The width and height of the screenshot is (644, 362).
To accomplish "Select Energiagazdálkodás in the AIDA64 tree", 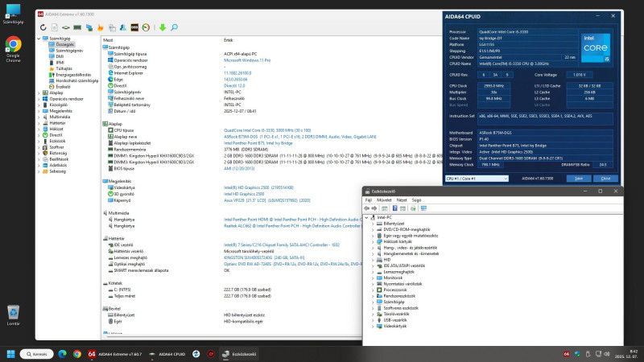I will pyautogui.click(x=73, y=75).
